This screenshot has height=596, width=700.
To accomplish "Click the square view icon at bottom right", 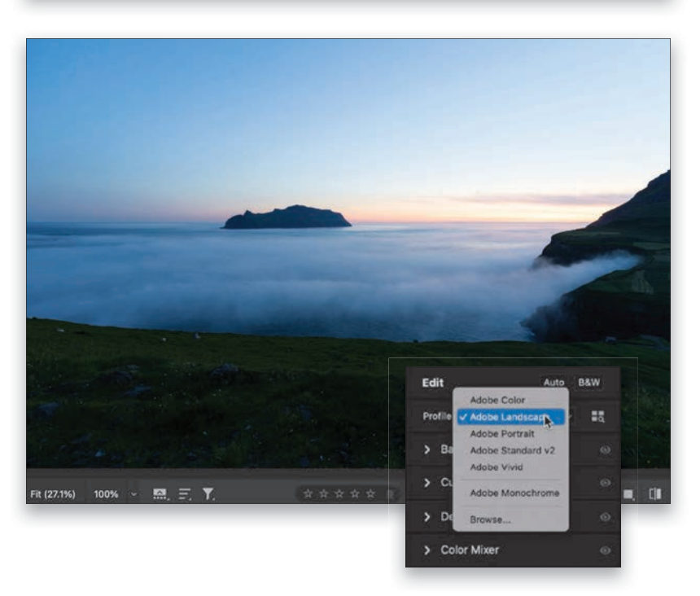I will tap(629, 493).
